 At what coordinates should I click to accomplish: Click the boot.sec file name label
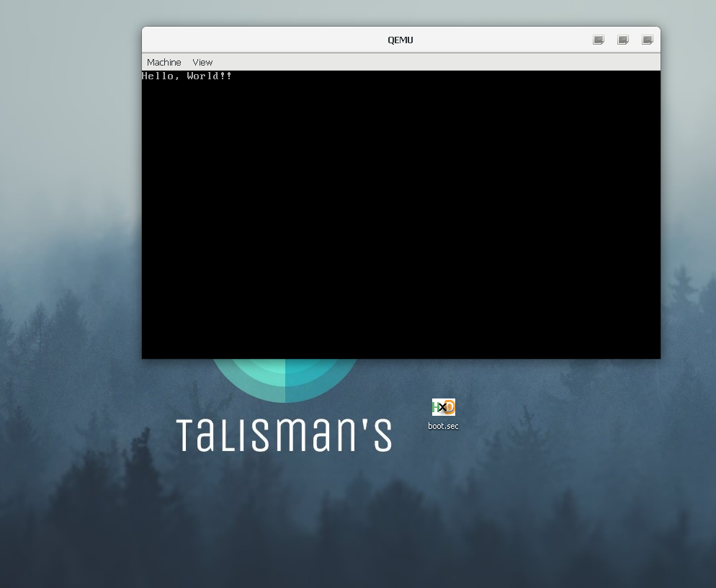pos(443,426)
